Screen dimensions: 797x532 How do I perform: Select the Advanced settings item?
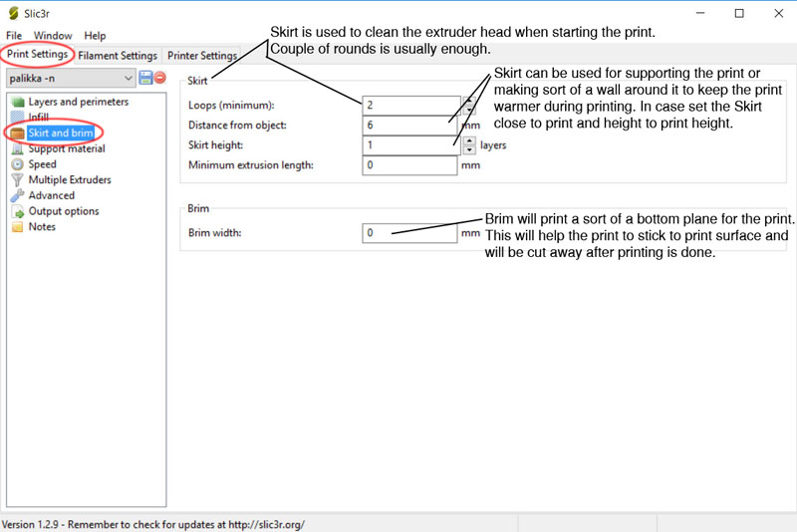coord(52,195)
